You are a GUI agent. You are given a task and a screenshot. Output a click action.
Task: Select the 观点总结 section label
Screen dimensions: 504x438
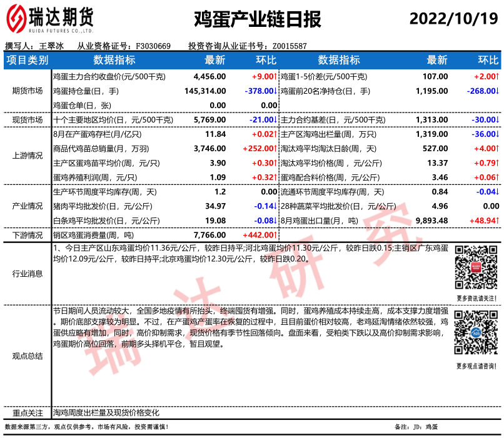tap(28, 356)
